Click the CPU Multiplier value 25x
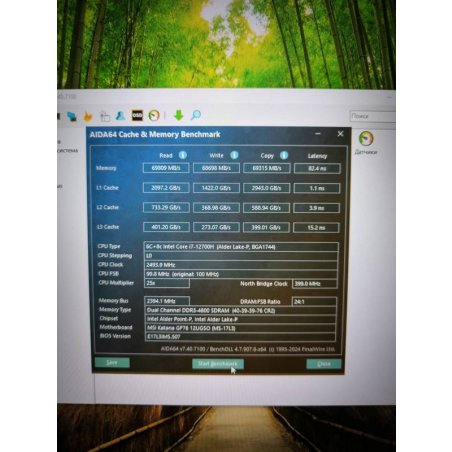Image resolution: width=452 pixels, height=452 pixels. (167, 283)
